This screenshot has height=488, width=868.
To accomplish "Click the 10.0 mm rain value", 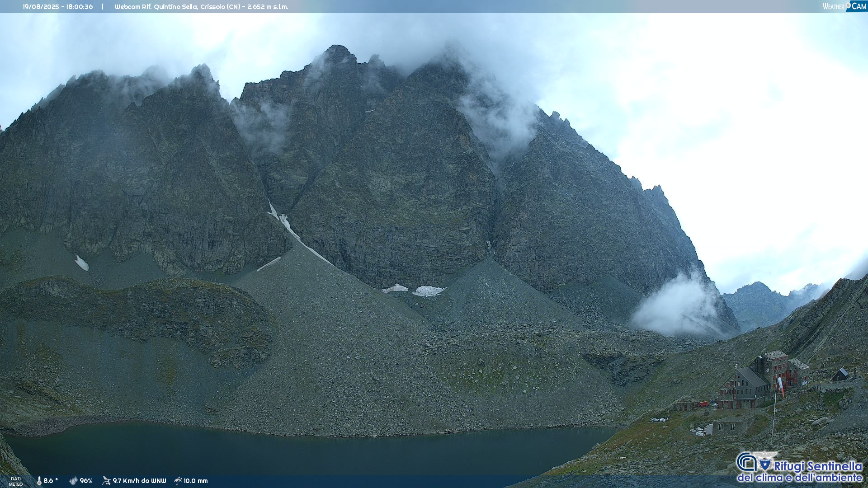I will point(195,481).
